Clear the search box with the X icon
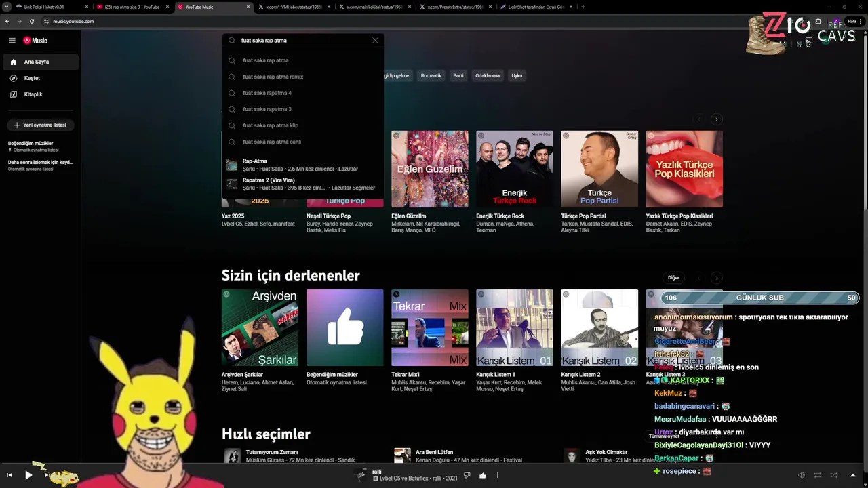 [375, 41]
